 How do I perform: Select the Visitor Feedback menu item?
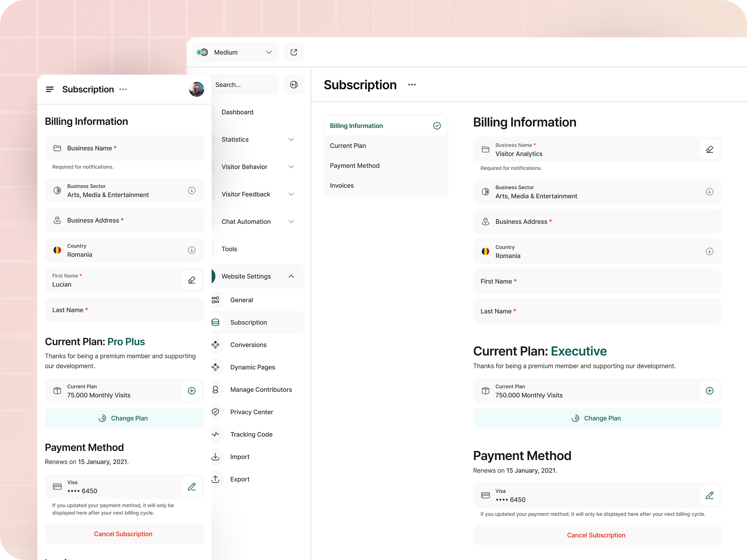pyautogui.click(x=246, y=194)
